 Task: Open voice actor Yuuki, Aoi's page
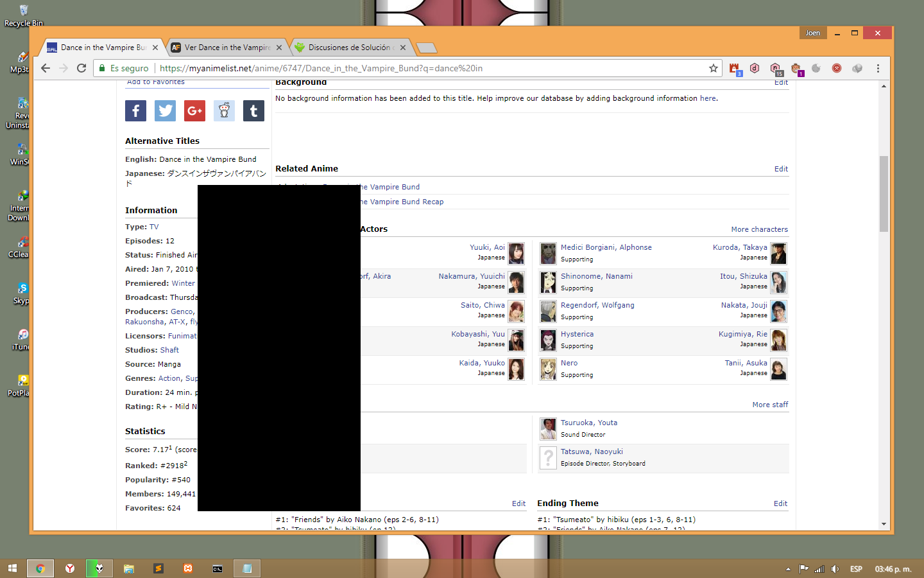tap(487, 247)
